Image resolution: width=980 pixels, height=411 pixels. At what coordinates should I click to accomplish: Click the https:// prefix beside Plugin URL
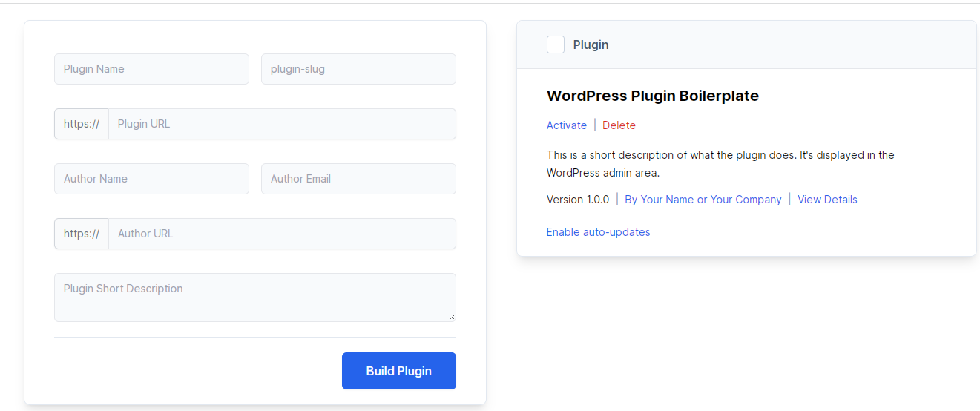click(x=82, y=124)
